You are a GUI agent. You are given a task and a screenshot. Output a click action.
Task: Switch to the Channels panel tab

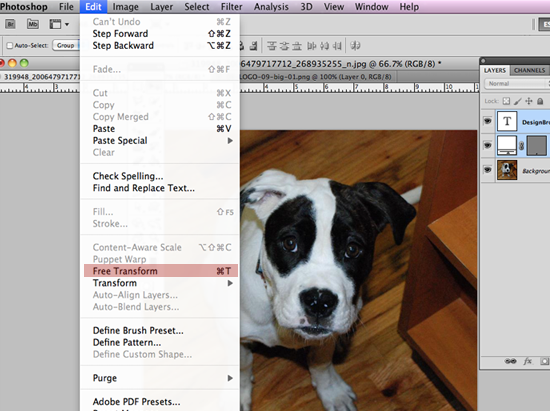tap(530, 70)
